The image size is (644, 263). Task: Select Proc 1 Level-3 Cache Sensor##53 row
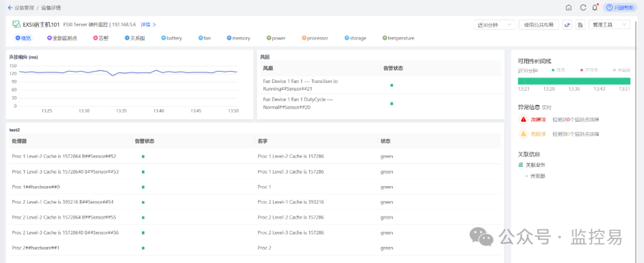pyautogui.click(x=255, y=171)
